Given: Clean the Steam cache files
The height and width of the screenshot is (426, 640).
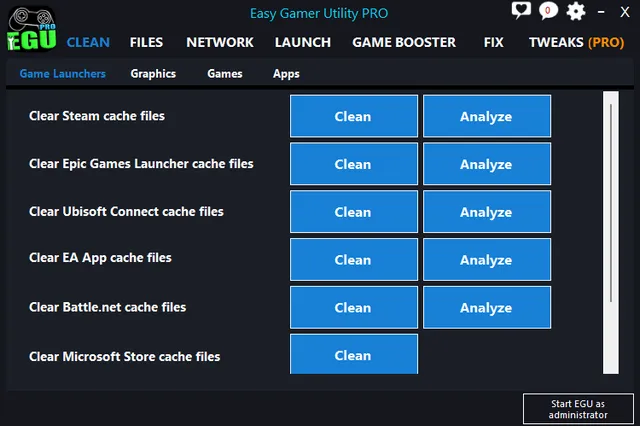Looking at the screenshot, I should pos(354,116).
